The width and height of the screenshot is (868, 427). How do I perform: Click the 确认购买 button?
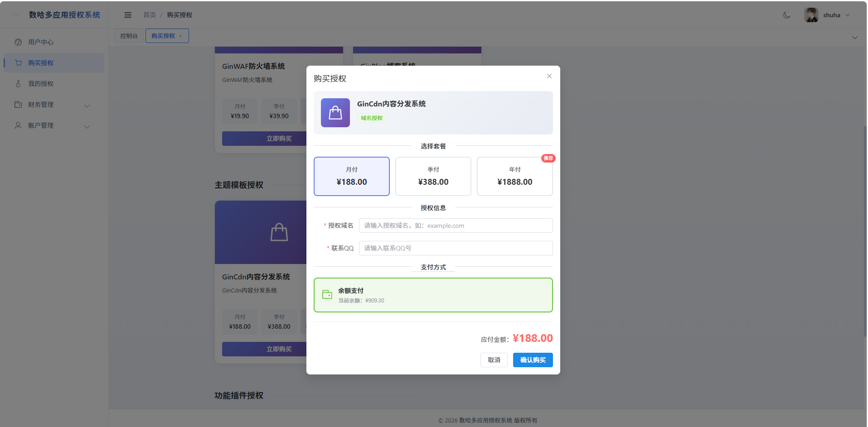(533, 360)
